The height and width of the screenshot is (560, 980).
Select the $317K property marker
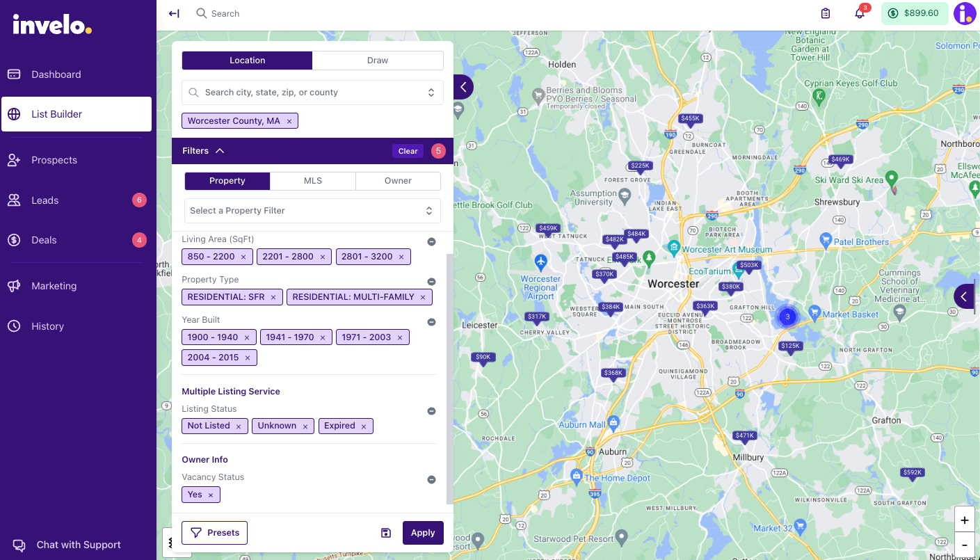coord(537,317)
